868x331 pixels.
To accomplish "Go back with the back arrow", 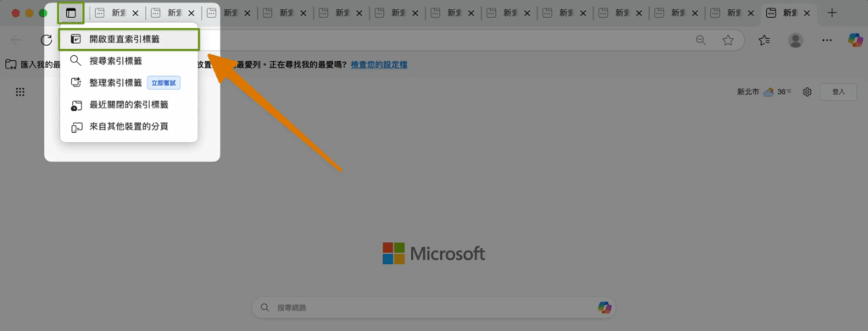I will [x=17, y=40].
